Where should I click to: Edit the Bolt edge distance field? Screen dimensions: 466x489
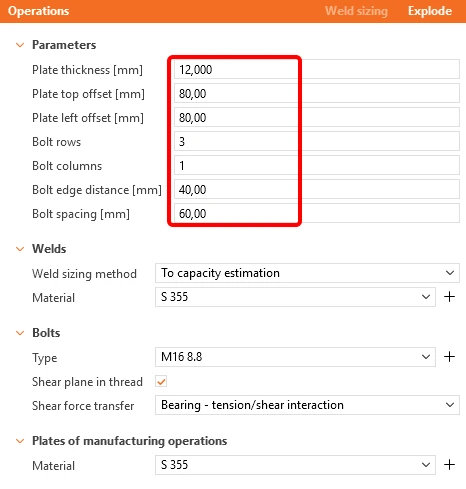(x=317, y=189)
